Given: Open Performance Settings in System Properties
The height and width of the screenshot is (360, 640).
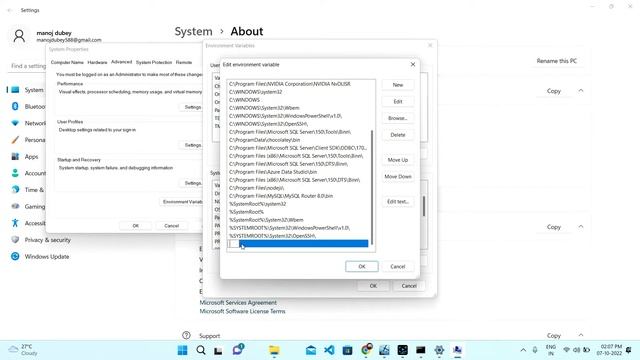Looking at the screenshot, I should 192,107.
